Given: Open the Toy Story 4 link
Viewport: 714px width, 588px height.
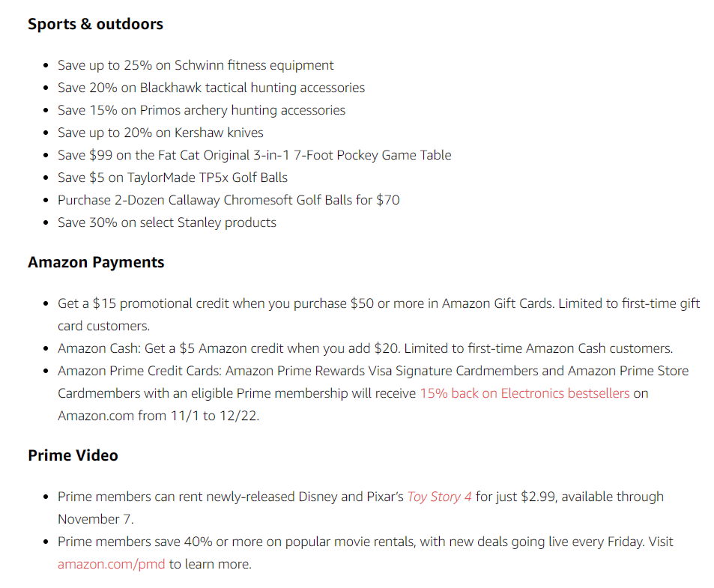Looking at the screenshot, I should (440, 497).
